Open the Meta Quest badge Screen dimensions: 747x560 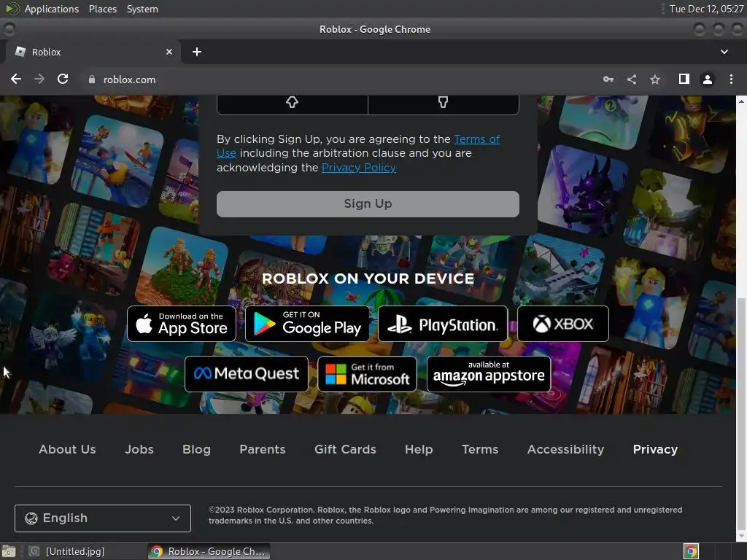click(247, 374)
